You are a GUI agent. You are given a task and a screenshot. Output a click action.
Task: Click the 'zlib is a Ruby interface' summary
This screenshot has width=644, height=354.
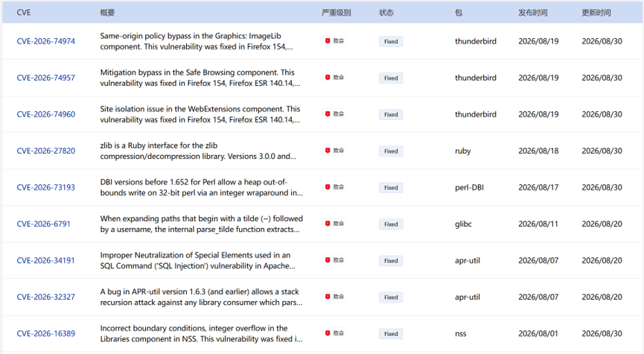pyautogui.click(x=198, y=151)
